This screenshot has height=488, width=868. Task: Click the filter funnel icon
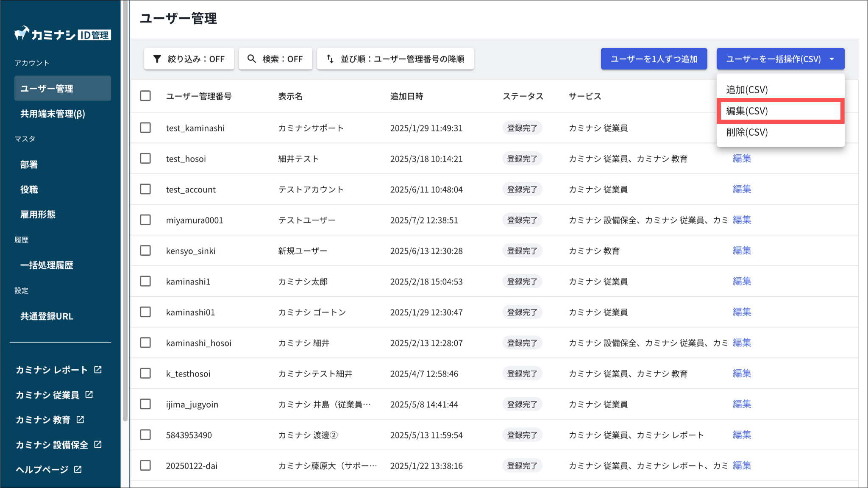(157, 59)
